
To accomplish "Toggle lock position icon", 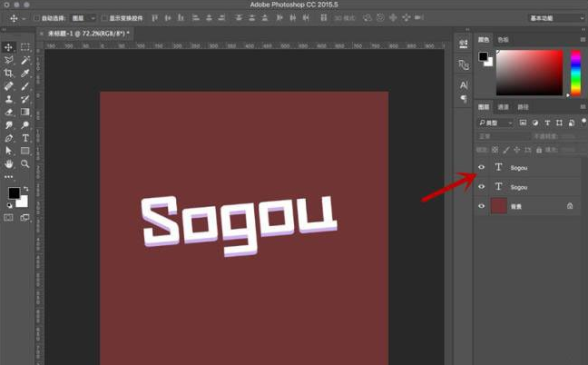I will pyautogui.click(x=516, y=150).
